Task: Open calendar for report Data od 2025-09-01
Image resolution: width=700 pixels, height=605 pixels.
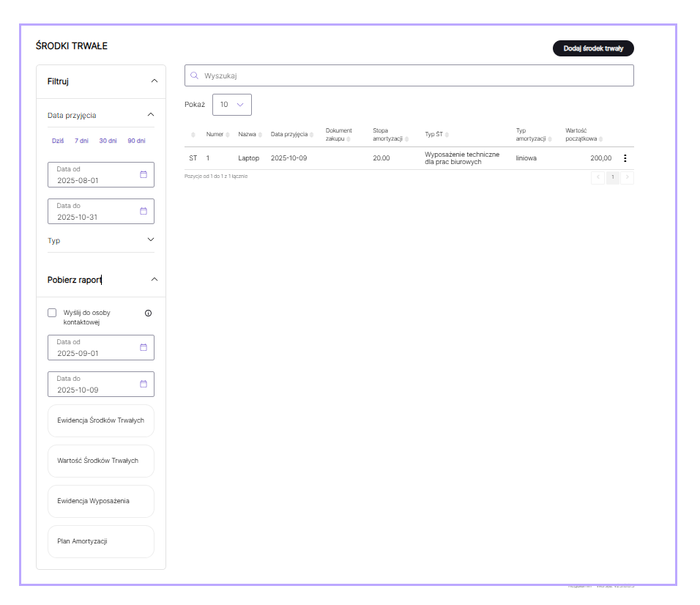Action: coord(144,347)
